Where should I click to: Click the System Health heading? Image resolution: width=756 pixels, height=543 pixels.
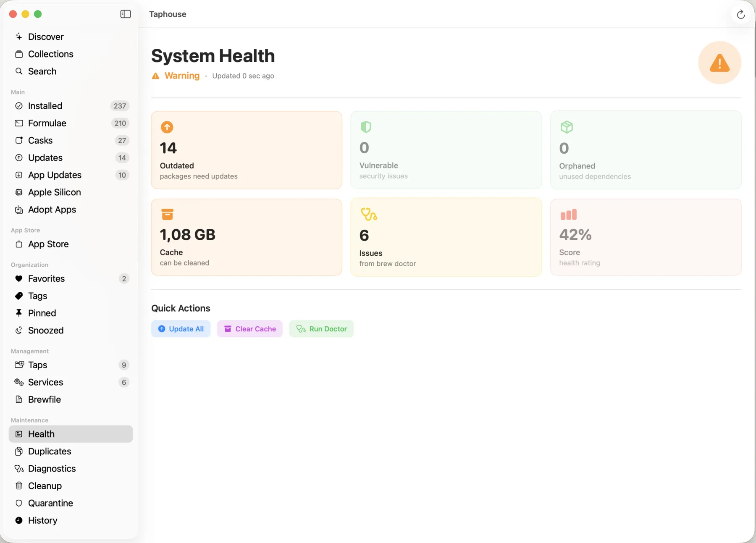click(213, 56)
